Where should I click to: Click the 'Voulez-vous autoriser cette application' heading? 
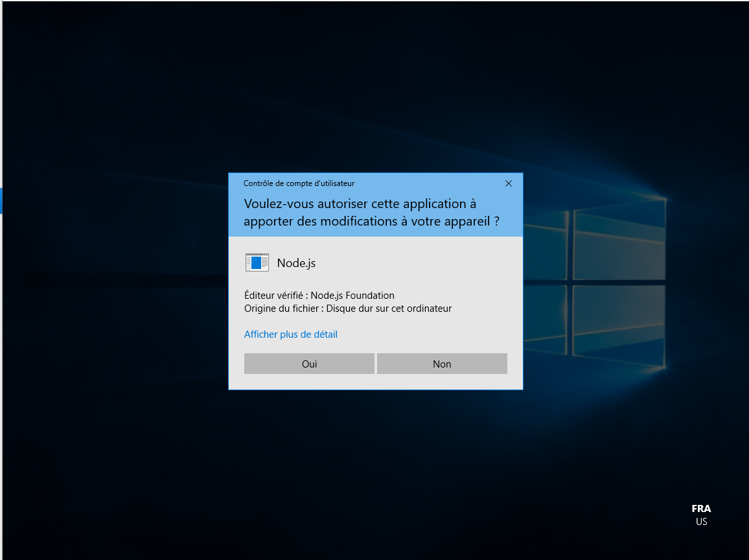(372, 213)
